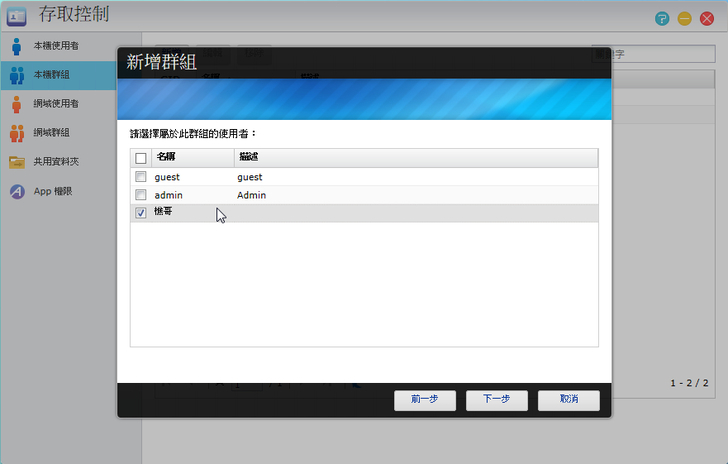728x464 pixels.
Task: Select the admin name cell
Action: (x=169, y=195)
